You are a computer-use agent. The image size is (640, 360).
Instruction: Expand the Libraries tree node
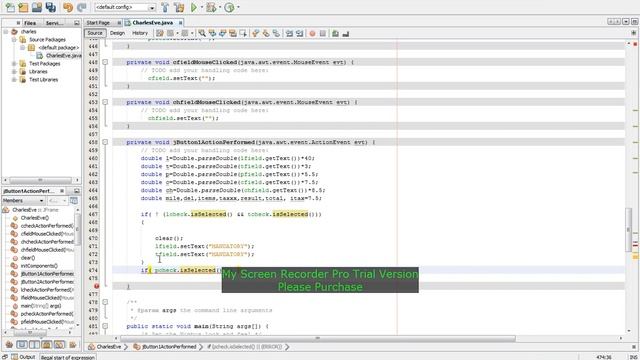(14, 71)
